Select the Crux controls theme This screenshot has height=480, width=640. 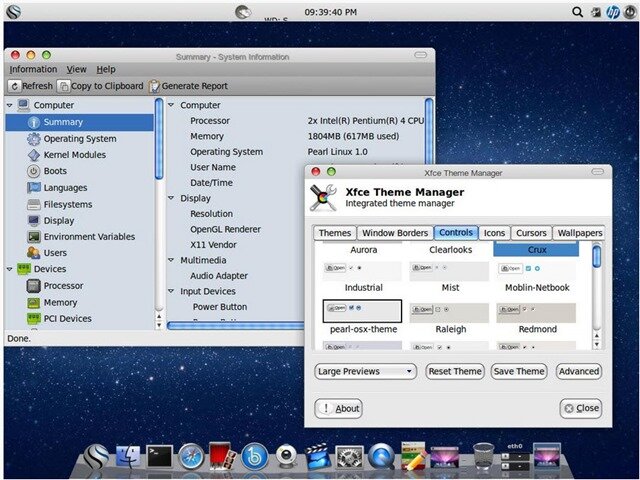tap(536, 249)
